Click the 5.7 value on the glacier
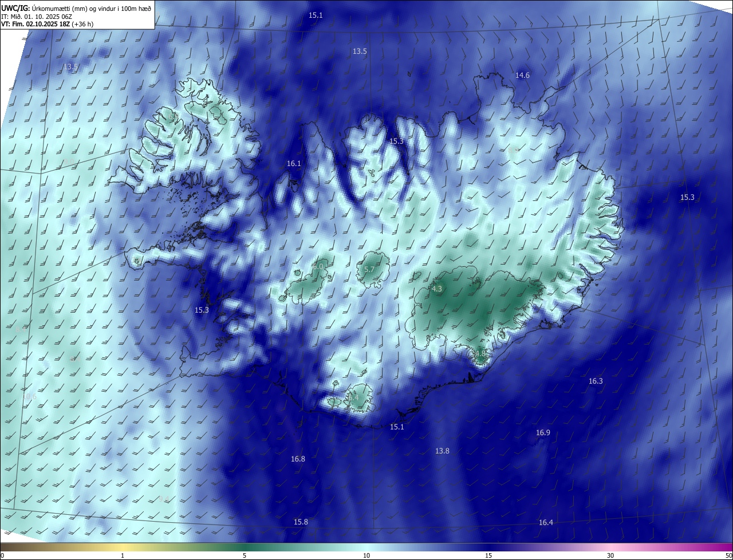This screenshot has width=733, height=560. [x=369, y=269]
